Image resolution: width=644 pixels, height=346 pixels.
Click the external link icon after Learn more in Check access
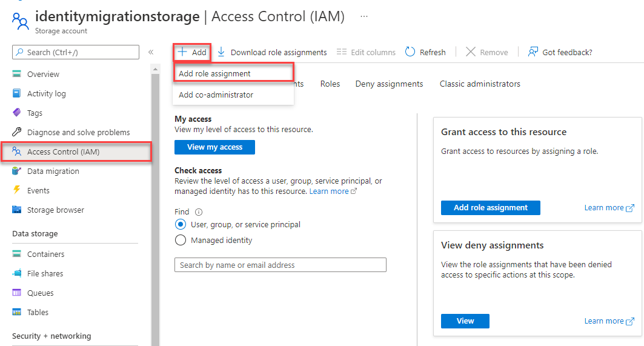[354, 191]
